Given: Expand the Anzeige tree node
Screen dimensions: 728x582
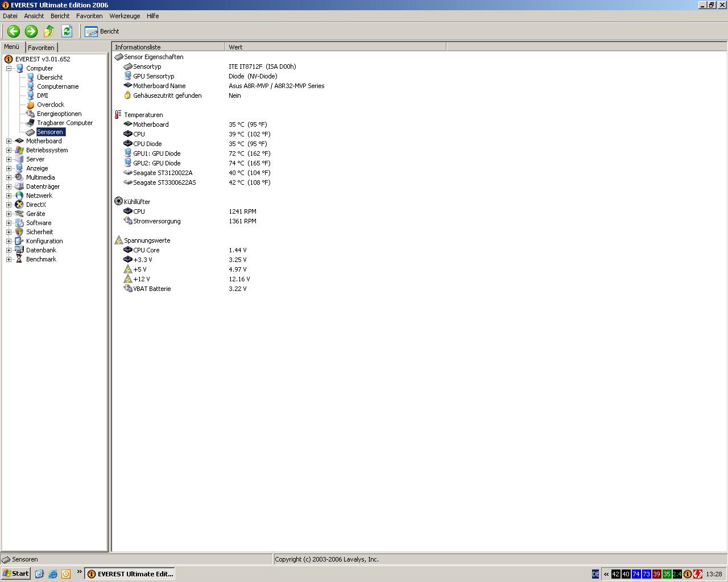Looking at the screenshot, I should pos(9,168).
